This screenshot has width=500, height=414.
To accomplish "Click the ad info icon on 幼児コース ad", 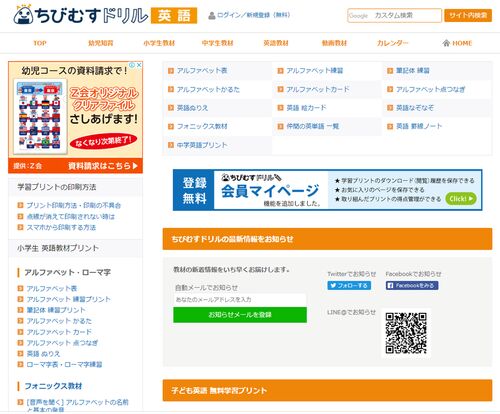I will point(132,65).
